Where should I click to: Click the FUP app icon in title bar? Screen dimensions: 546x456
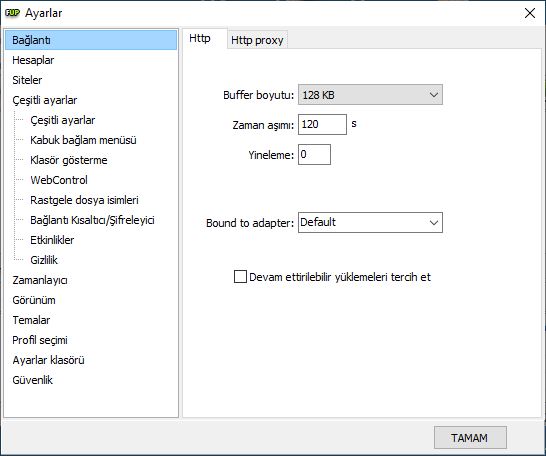click(12, 13)
